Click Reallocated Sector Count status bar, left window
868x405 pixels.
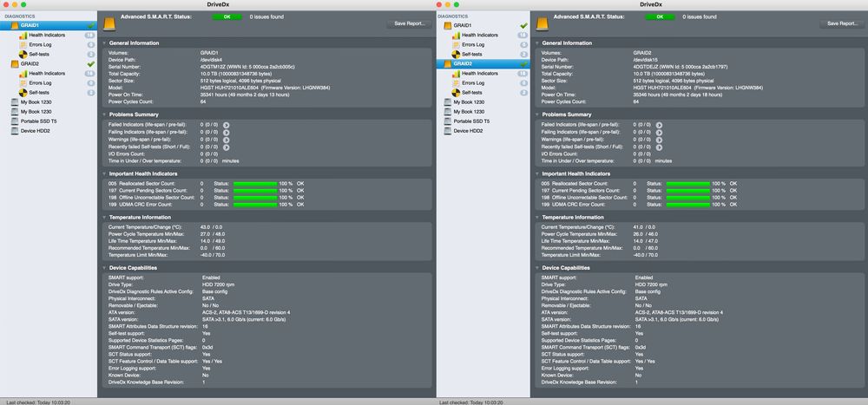255,183
